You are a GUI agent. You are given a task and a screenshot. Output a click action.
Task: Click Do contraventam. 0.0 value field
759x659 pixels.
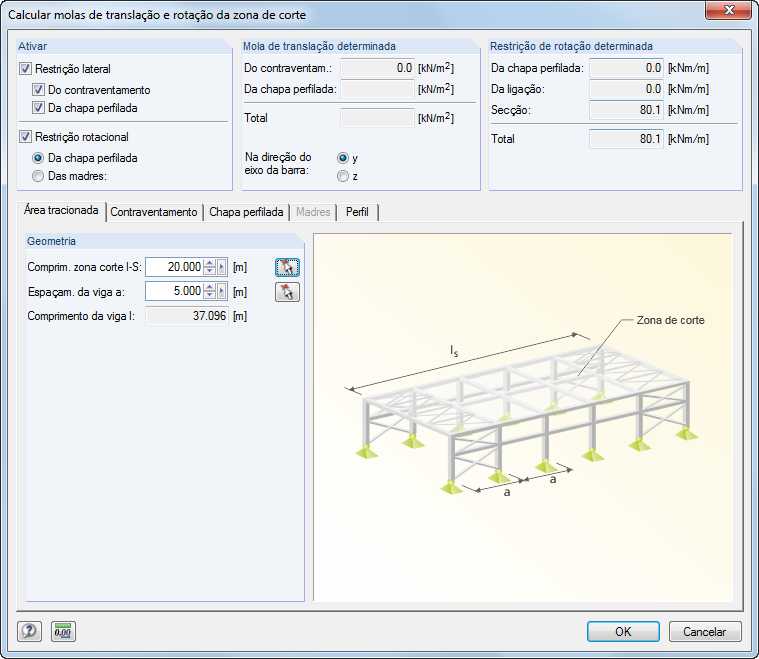pos(377,68)
